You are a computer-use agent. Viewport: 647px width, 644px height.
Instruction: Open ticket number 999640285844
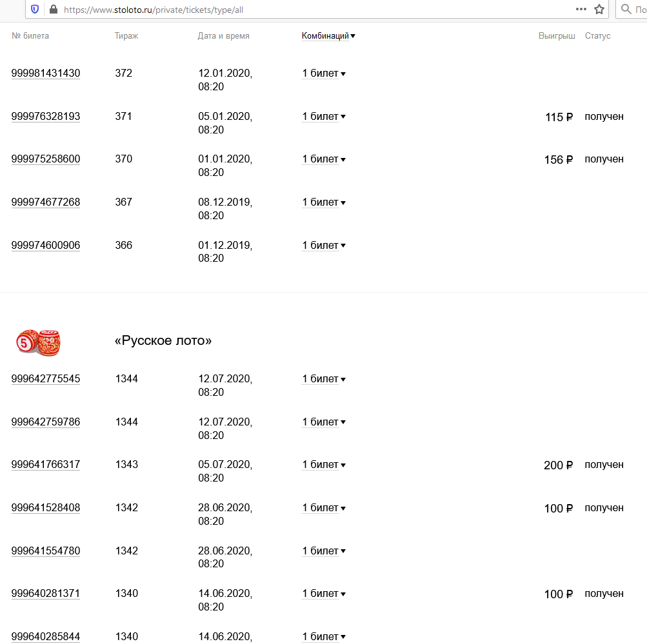pos(46,636)
